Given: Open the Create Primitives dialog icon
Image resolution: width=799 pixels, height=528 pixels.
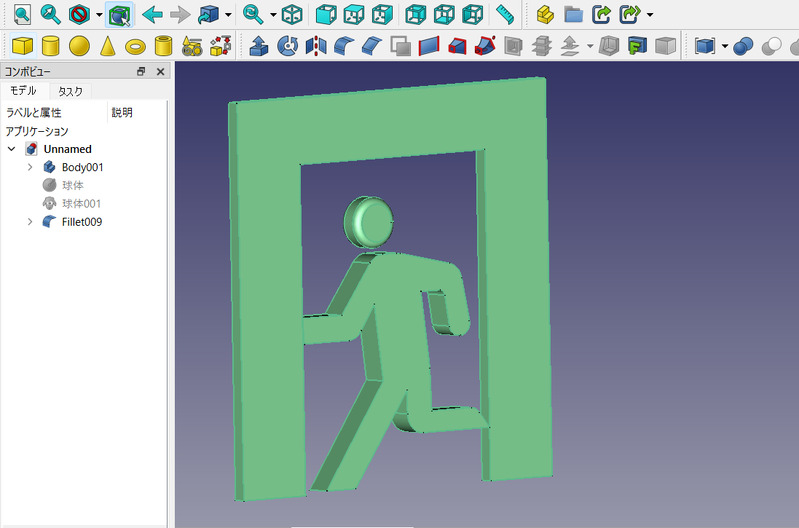Looking at the screenshot, I should tap(192, 46).
